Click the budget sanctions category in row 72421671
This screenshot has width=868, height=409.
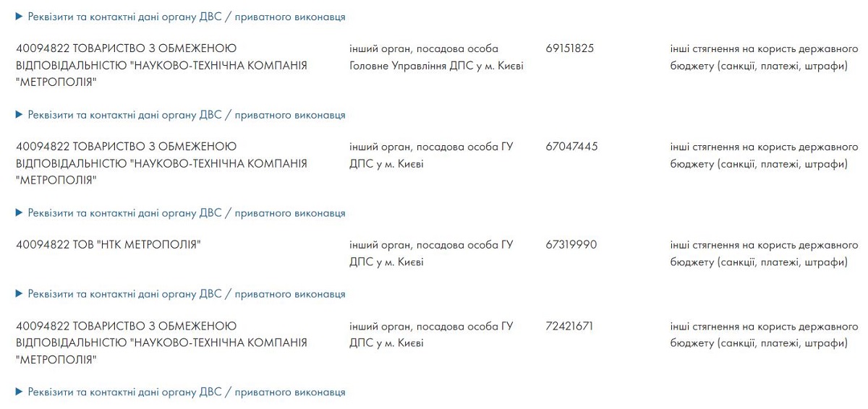point(764,335)
